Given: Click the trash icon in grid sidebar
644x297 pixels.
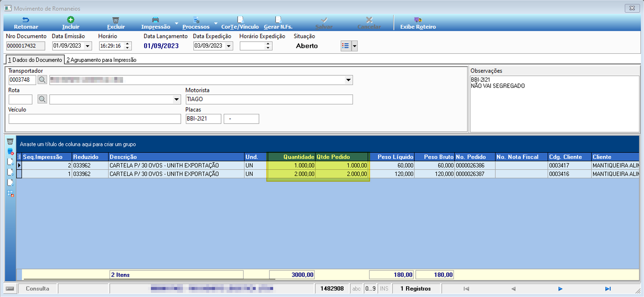Looking at the screenshot, I should click(10, 142).
